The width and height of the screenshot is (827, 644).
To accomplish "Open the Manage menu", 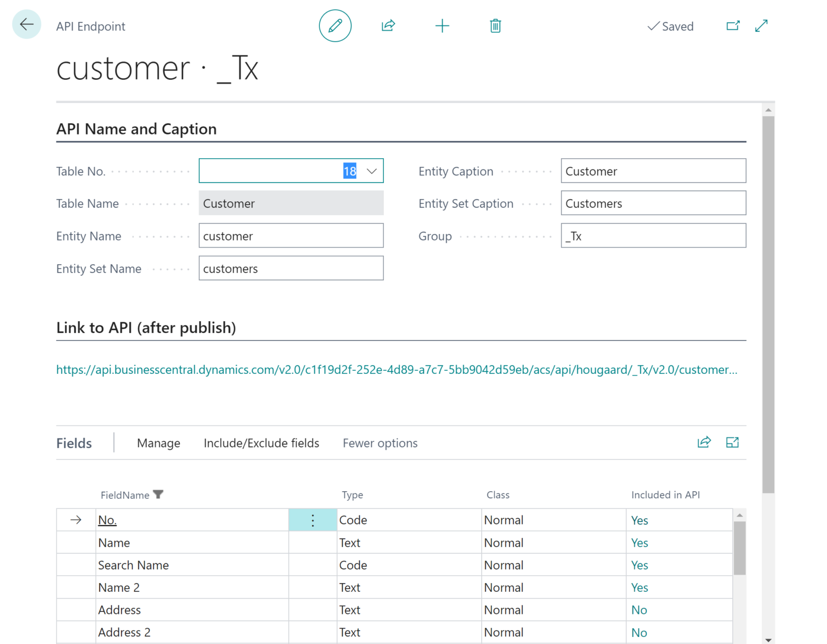I will tap(158, 443).
